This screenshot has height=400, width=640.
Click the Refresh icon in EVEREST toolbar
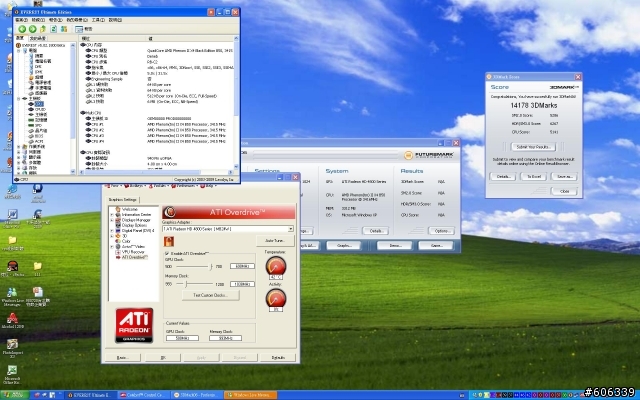(53, 29)
